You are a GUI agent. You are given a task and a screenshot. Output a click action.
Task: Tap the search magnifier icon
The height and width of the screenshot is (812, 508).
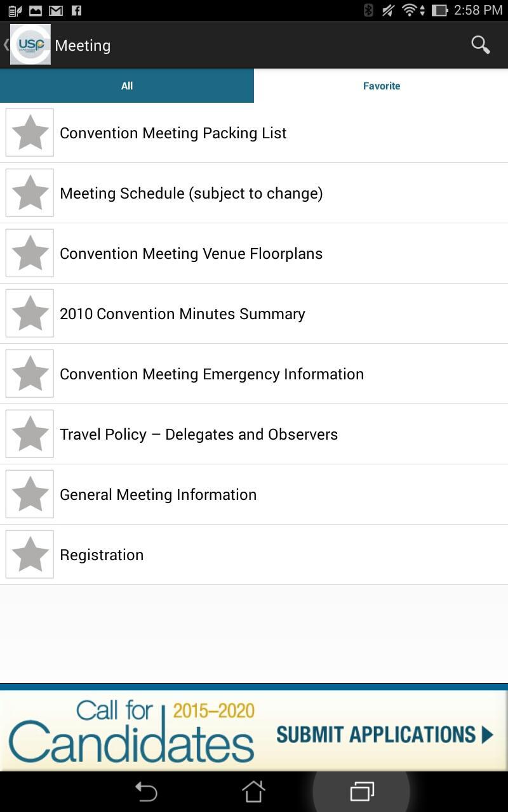coord(480,45)
